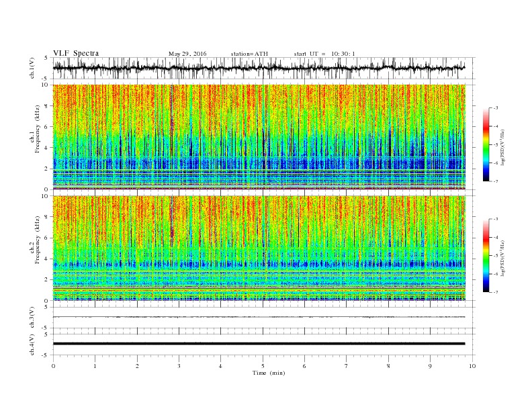
Task: Click the 'Time (min)' axis title
Action: click(x=269, y=373)
